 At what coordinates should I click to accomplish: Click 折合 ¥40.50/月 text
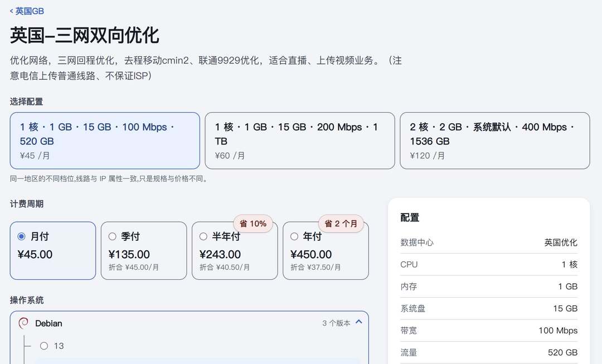pyautogui.click(x=225, y=267)
